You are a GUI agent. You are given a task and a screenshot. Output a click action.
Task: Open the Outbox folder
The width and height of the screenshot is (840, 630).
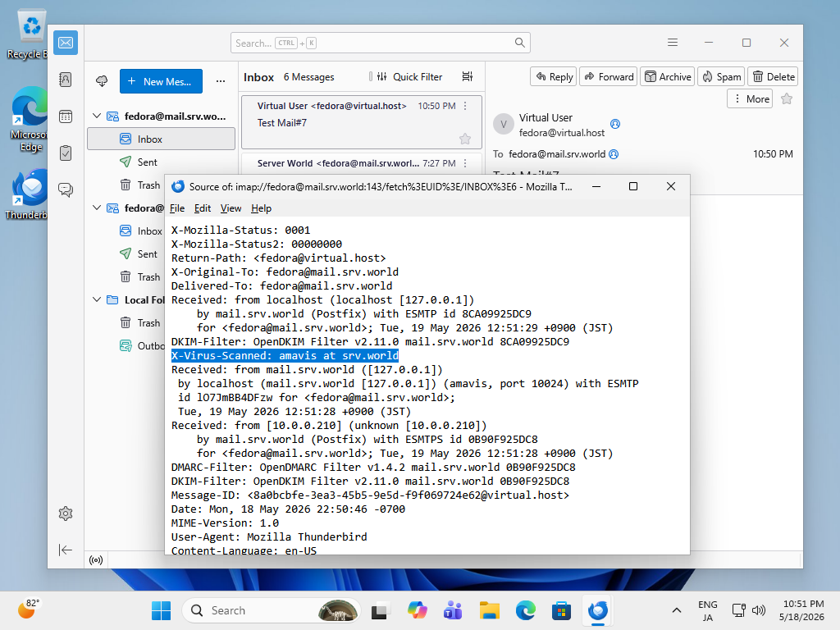pyautogui.click(x=143, y=346)
